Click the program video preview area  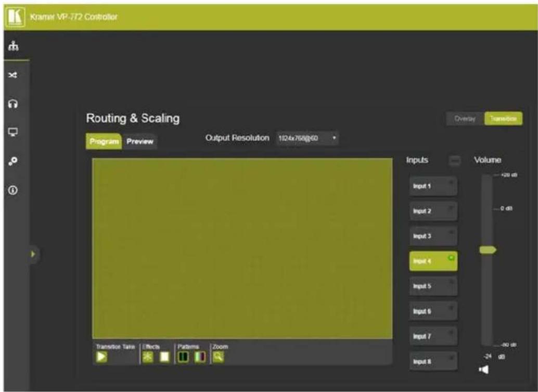[242, 249]
